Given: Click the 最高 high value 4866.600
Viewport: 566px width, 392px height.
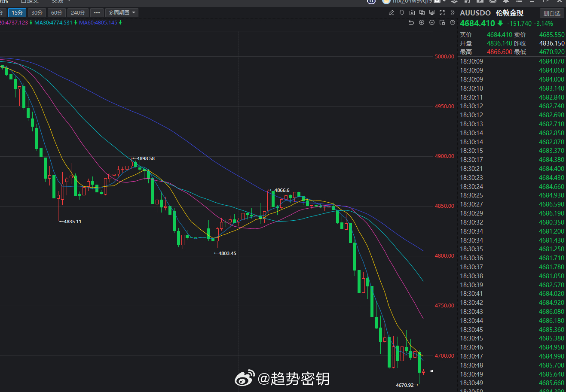Looking at the screenshot, I should [499, 52].
